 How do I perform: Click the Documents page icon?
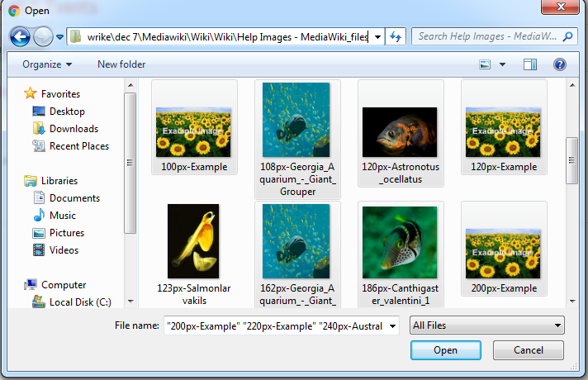pyautogui.click(x=39, y=197)
